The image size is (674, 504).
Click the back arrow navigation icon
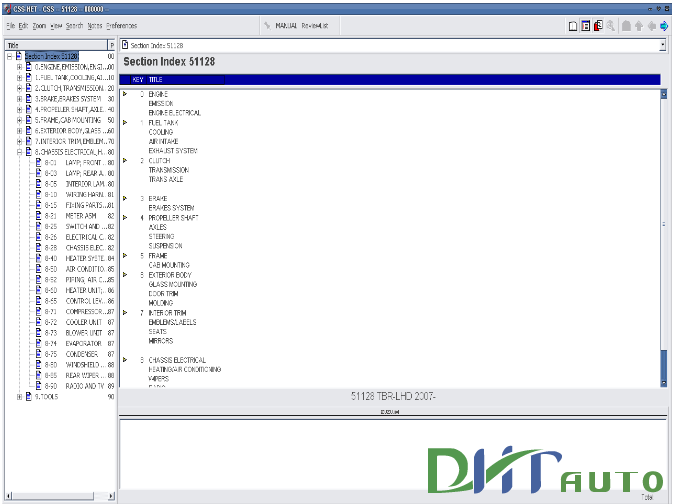click(x=652, y=26)
